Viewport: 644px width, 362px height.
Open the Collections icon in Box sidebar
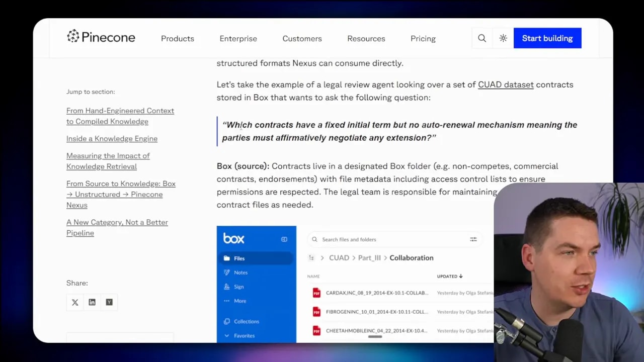(x=227, y=321)
